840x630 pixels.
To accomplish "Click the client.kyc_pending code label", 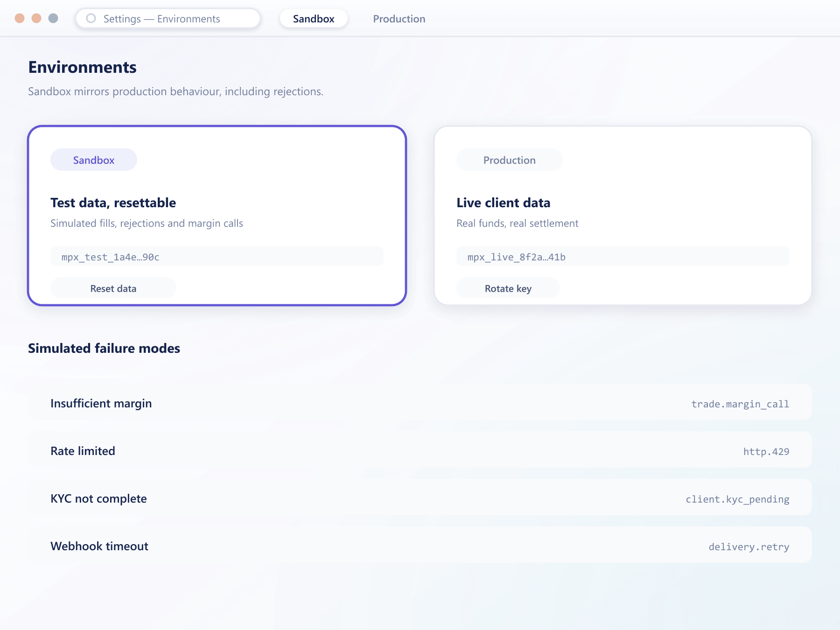I will (x=737, y=499).
